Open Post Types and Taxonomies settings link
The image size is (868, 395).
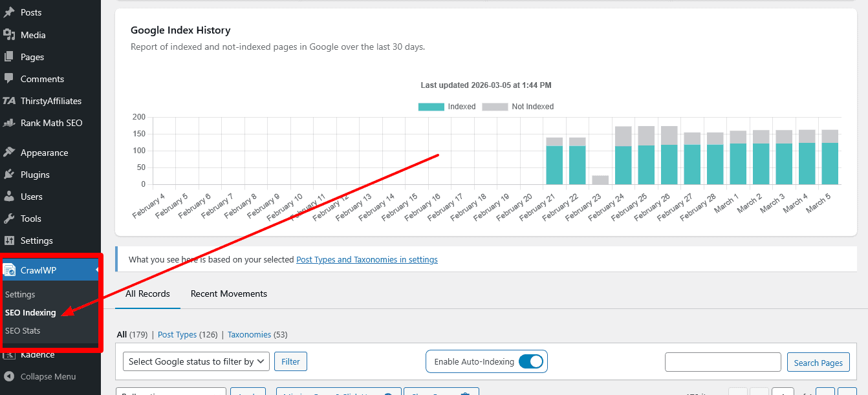coord(367,259)
